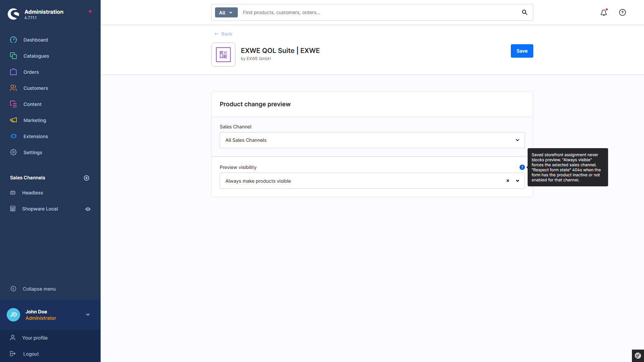The width and height of the screenshot is (644, 362).
Task: Click the John Doe user name
Action: click(36, 312)
